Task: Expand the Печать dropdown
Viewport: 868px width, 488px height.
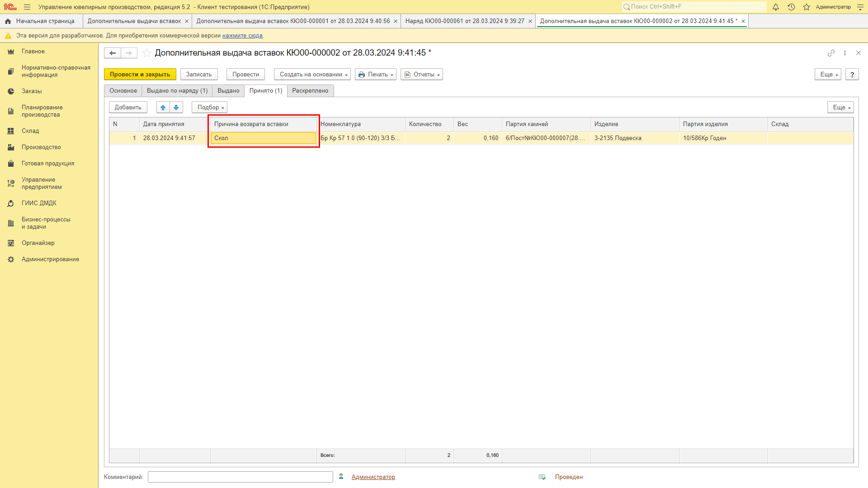Action: coord(376,75)
